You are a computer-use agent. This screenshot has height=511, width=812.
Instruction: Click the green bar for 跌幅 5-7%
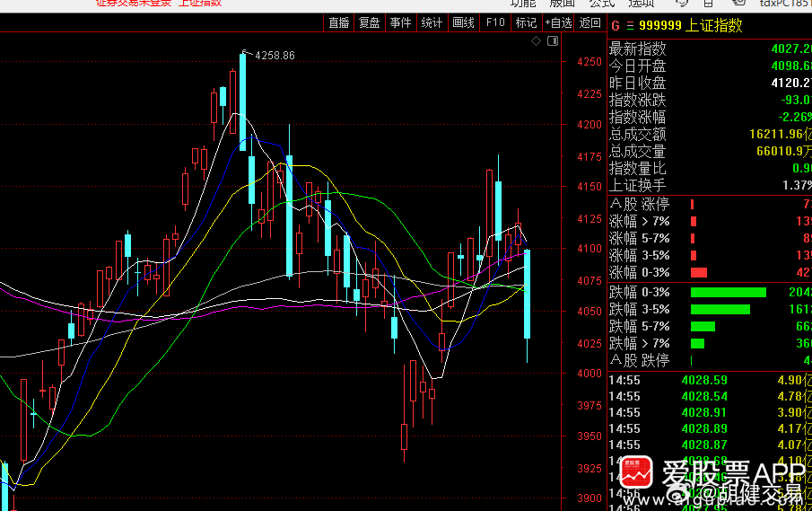(703, 327)
